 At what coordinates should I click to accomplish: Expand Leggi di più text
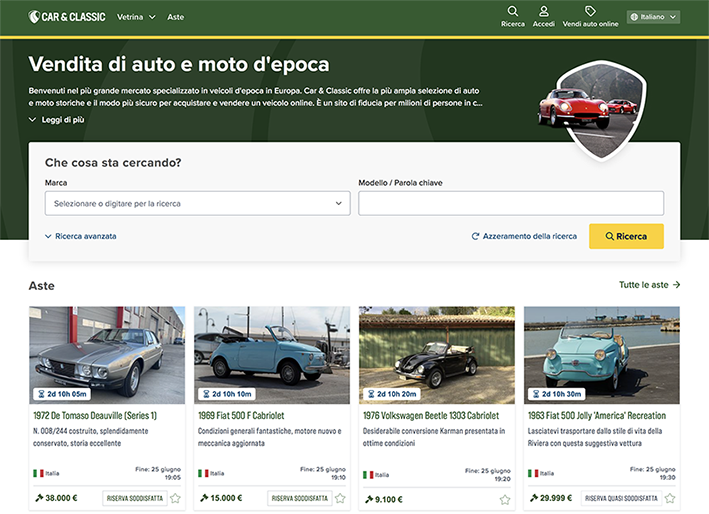tap(57, 120)
